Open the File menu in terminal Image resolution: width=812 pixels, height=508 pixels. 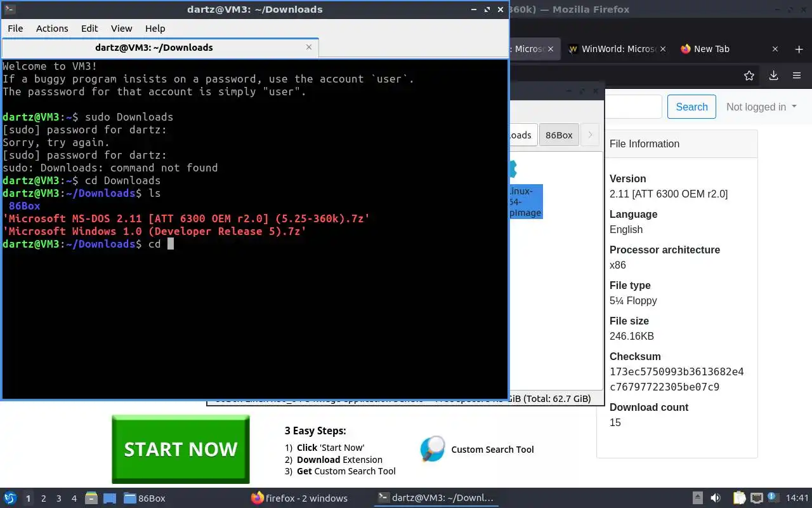tap(15, 28)
